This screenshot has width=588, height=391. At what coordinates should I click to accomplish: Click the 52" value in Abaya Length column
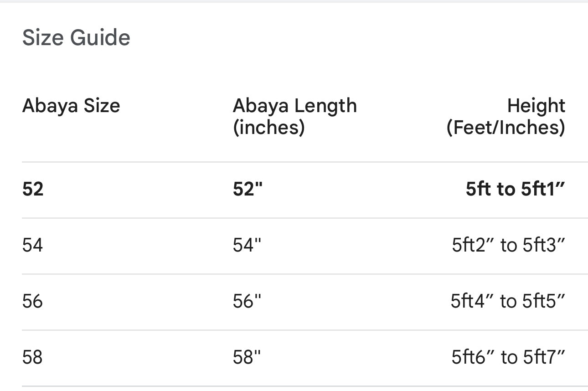[x=248, y=189]
